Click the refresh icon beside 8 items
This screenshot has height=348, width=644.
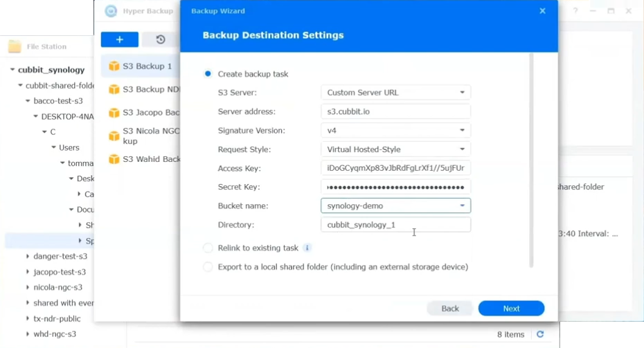click(540, 334)
